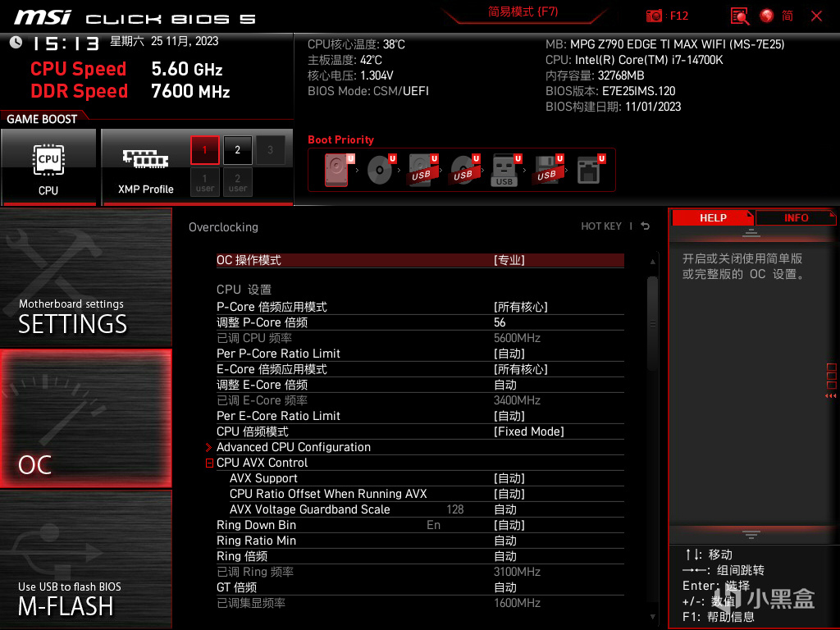
Task: Collapse the CPU AVX Control group
Action: coord(209,463)
